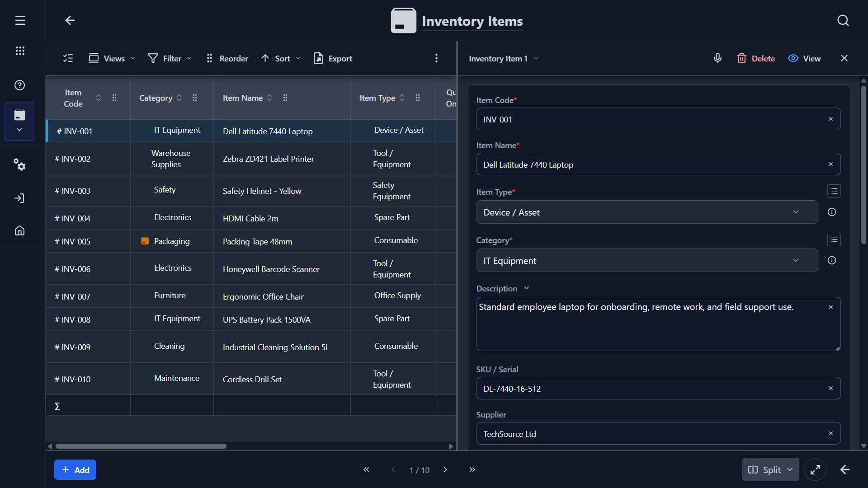Open the search magnifier icon
The width and height of the screenshot is (868, 488).
[843, 20]
